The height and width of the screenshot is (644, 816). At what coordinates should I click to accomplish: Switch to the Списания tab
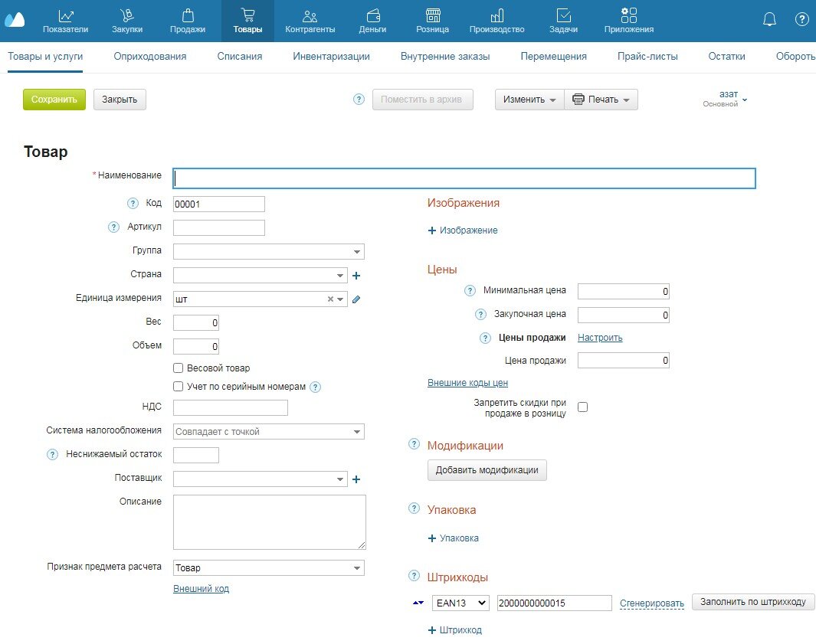click(240, 56)
